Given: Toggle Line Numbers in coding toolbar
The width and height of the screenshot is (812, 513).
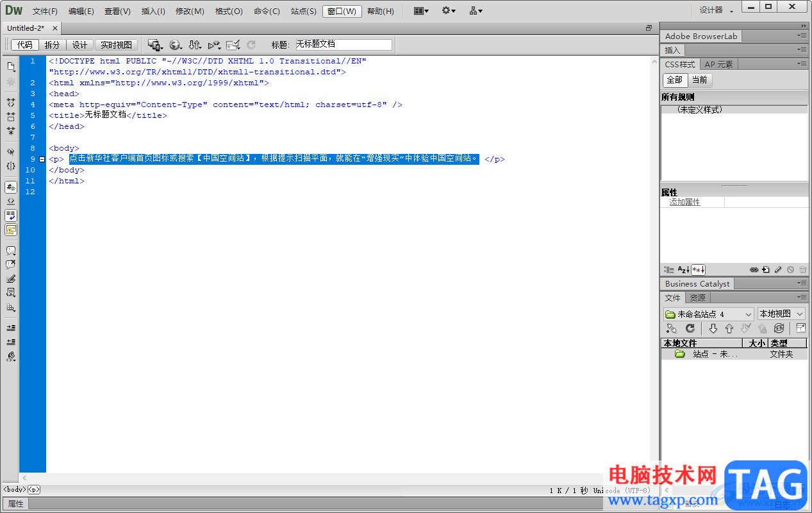Looking at the screenshot, I should (x=11, y=187).
